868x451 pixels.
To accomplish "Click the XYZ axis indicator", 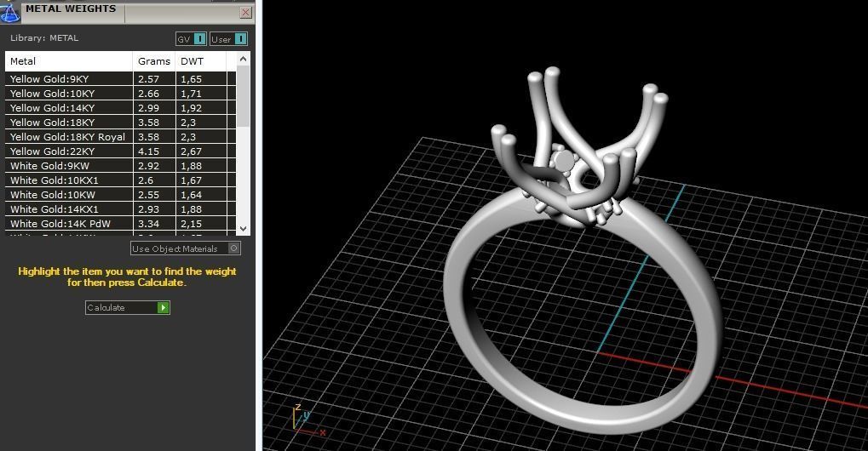I will 308,420.
